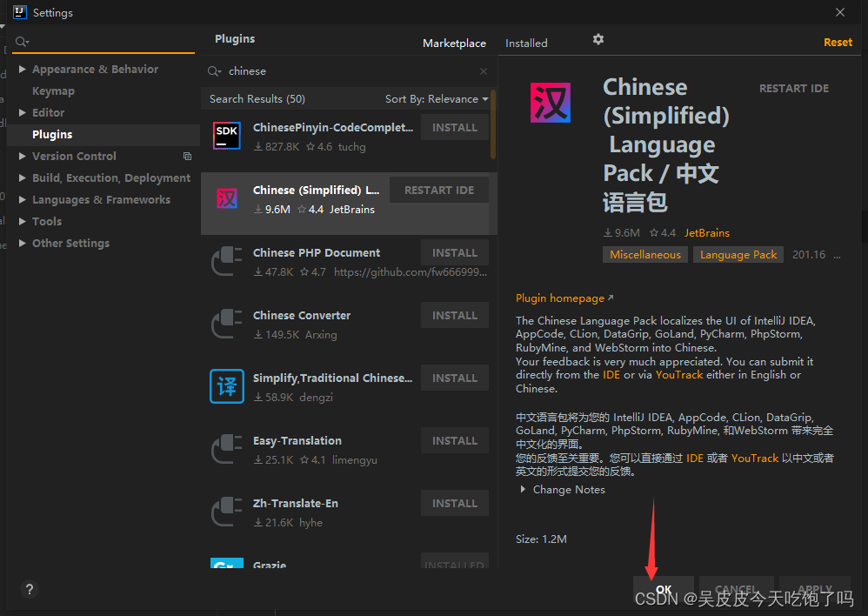
Task: Open JetBrains vendor link in details
Action: coord(707,232)
